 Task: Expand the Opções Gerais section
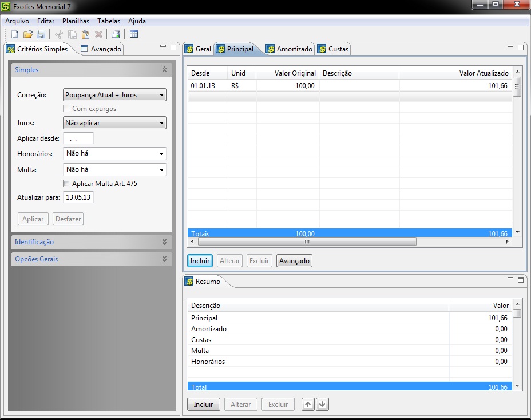pos(92,259)
